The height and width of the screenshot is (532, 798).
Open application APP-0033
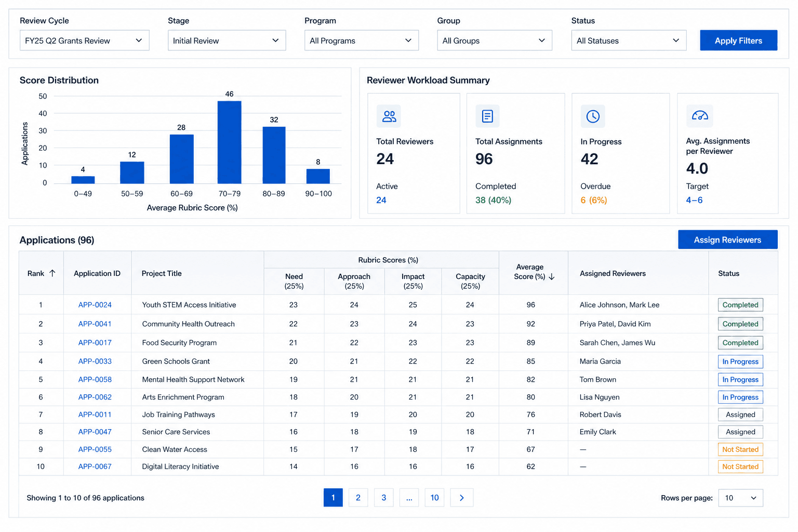[95, 361]
